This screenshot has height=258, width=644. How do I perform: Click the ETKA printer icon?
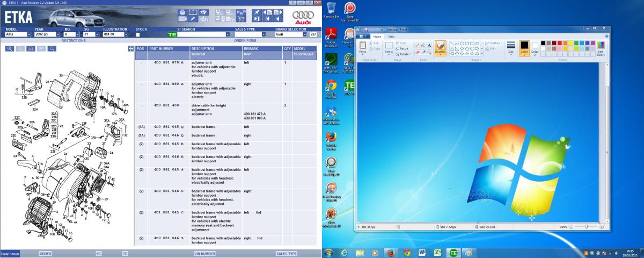coord(182,12)
